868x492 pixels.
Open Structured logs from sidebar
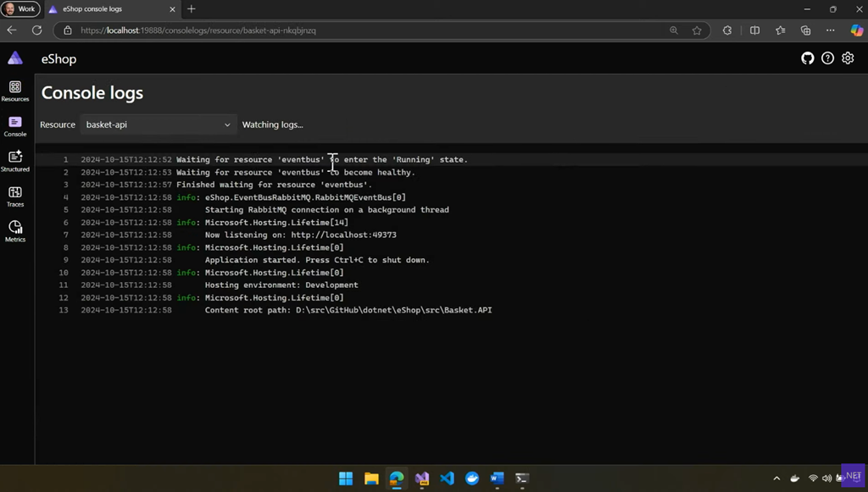(15, 161)
